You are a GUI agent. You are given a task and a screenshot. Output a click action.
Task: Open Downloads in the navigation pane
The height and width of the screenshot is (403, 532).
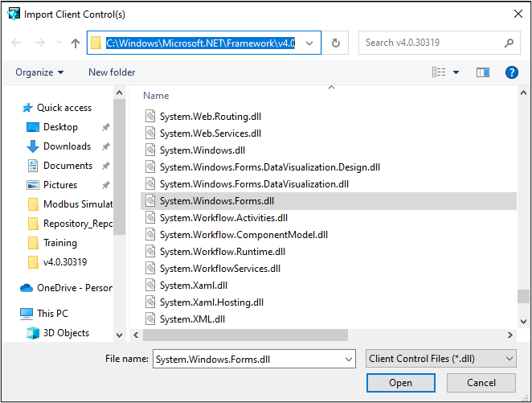point(59,146)
